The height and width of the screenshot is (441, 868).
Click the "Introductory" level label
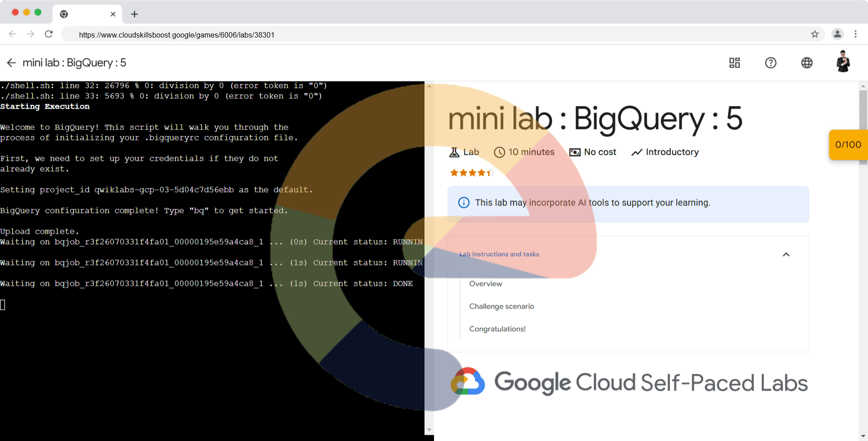coord(672,152)
